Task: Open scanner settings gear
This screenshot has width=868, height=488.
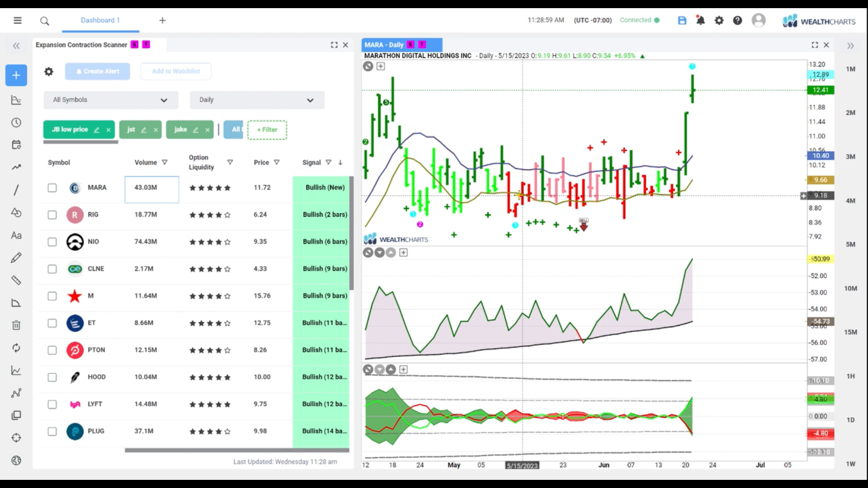Action: click(x=49, y=71)
